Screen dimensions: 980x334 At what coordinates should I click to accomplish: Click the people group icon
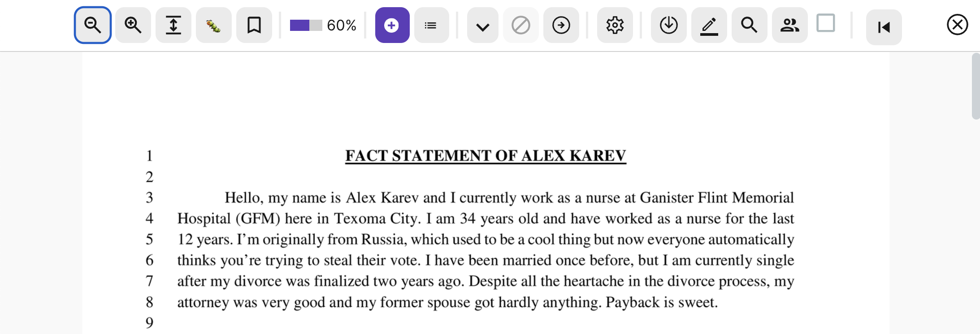[789, 25]
